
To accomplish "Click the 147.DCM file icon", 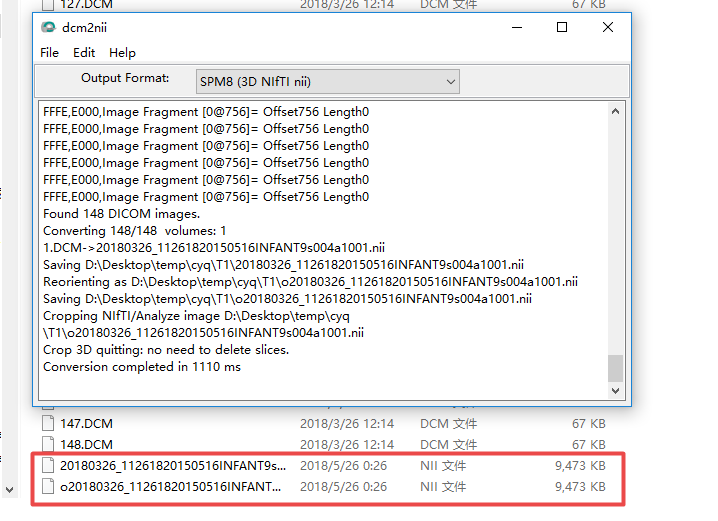I will tap(48, 423).
